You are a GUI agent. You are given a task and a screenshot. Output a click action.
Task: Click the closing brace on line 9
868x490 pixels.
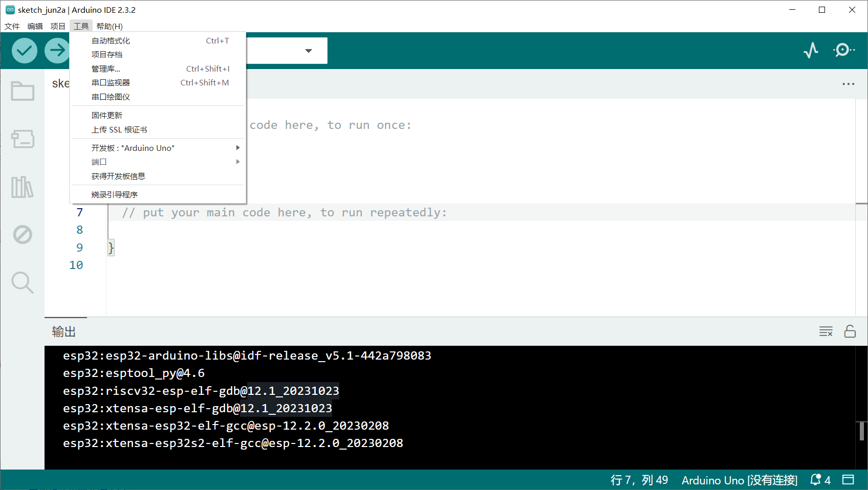click(111, 248)
